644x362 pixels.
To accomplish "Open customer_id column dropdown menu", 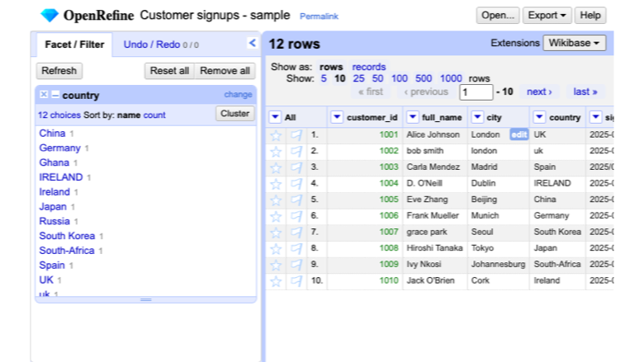I will click(x=336, y=117).
